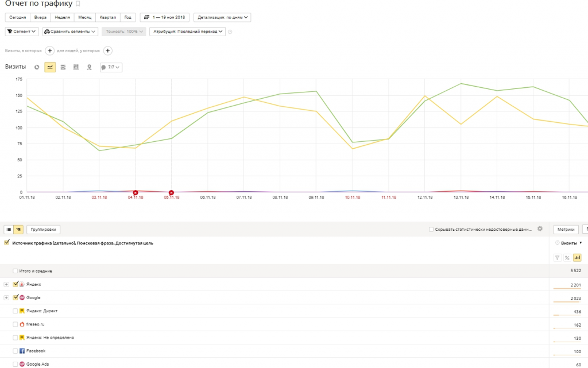Click the percent display icon under Визиты
588x368 pixels.
coord(567,258)
